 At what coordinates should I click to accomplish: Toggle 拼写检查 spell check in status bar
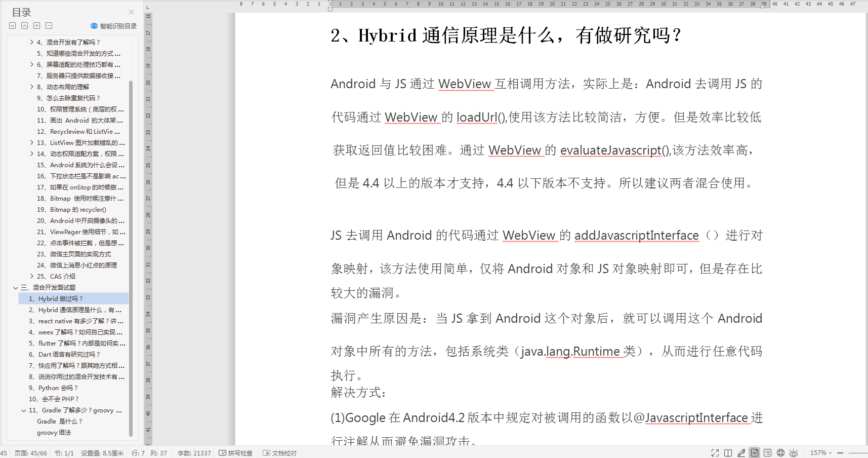[236, 453]
